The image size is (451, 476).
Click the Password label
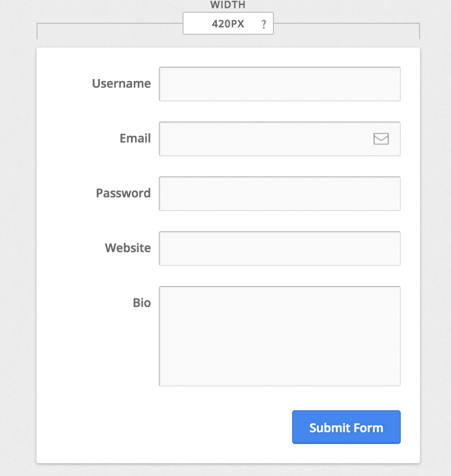[x=123, y=193]
